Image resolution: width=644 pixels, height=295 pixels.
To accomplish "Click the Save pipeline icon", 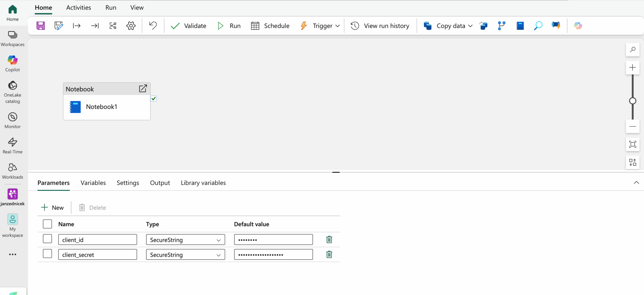I will tap(41, 26).
